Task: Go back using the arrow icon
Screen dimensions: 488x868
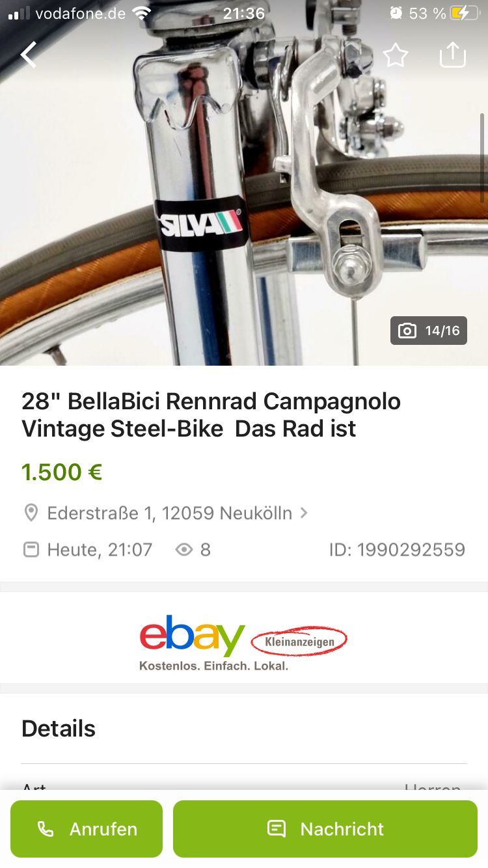Action: [x=29, y=55]
